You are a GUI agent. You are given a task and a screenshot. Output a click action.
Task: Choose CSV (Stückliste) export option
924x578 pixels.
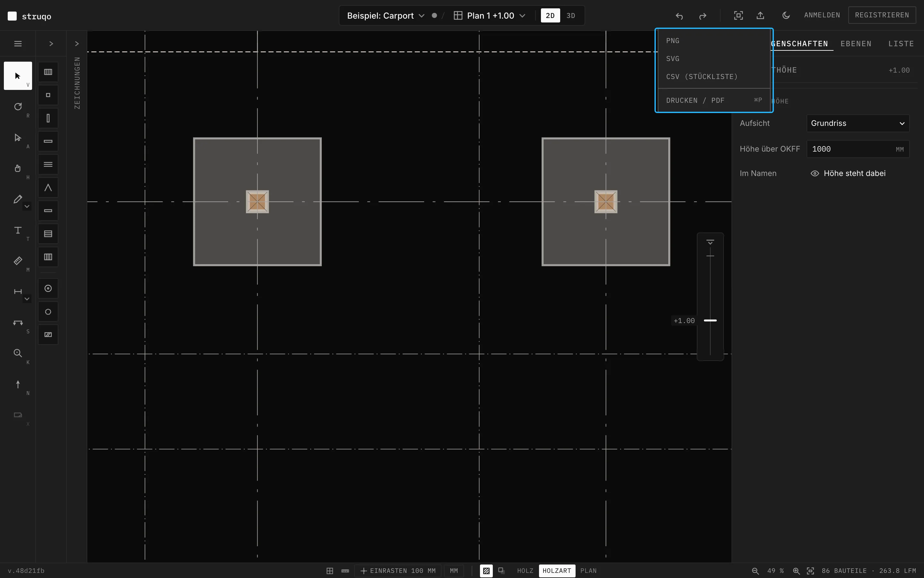[x=714, y=76]
